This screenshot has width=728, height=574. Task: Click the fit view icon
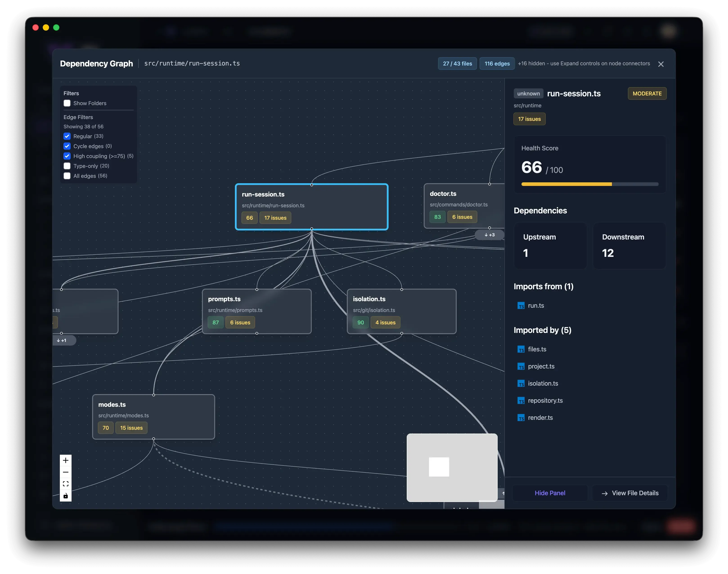(x=65, y=484)
